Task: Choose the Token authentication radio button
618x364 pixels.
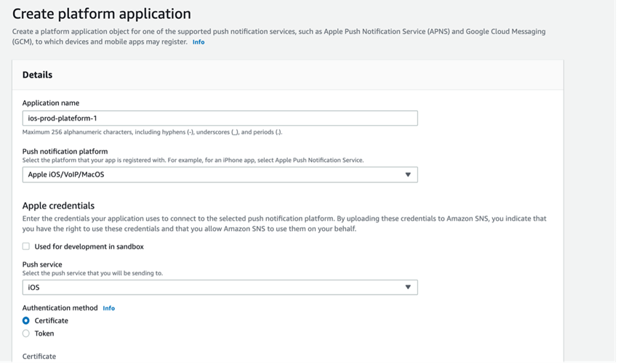Action: click(x=26, y=333)
